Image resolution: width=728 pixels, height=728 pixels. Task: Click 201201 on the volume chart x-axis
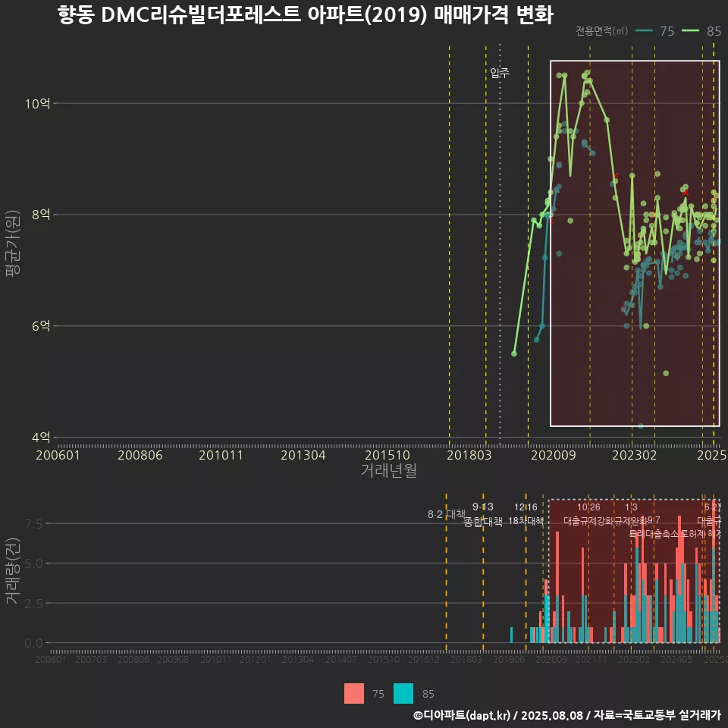click(256, 659)
